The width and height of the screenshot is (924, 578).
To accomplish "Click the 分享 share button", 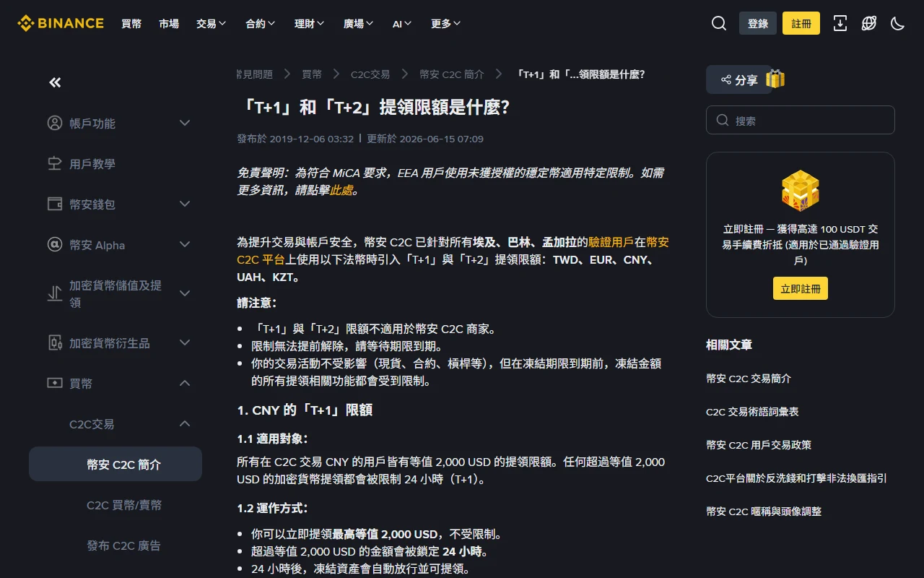I will [739, 79].
